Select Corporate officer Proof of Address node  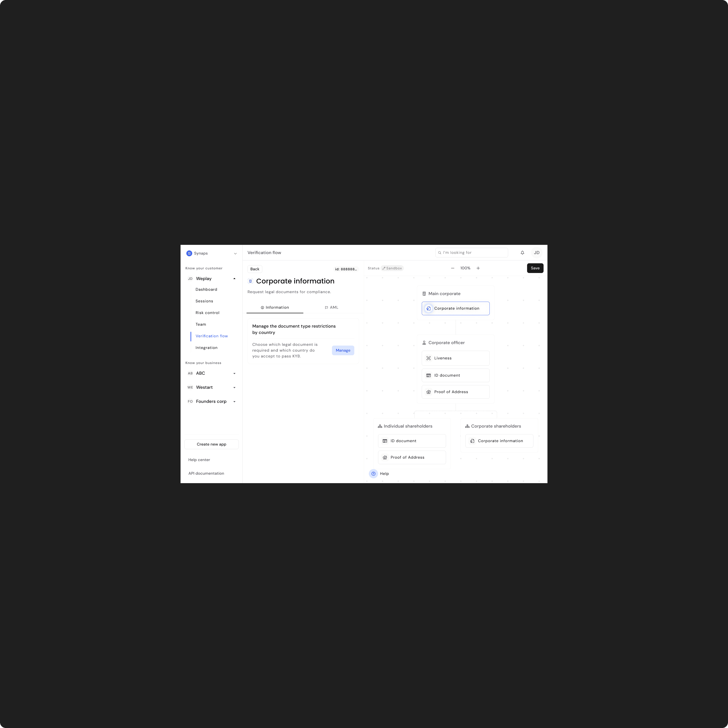(x=455, y=392)
